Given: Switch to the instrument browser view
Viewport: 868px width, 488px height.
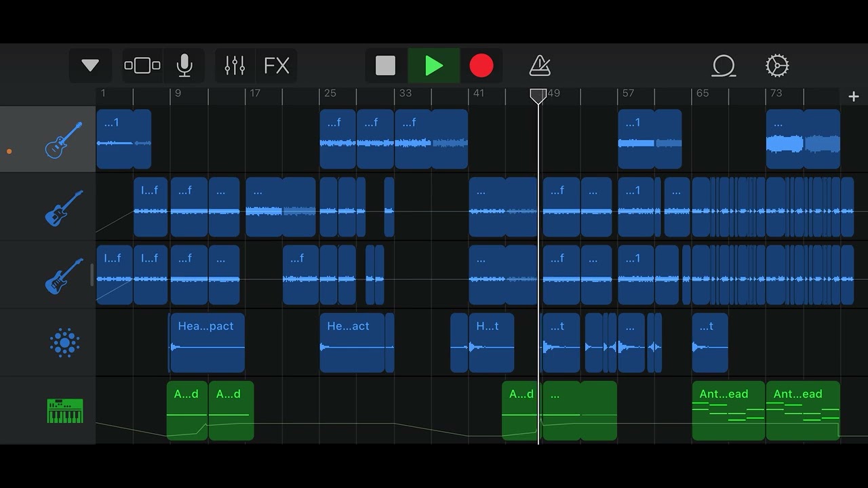Looking at the screenshot, I should point(142,66).
